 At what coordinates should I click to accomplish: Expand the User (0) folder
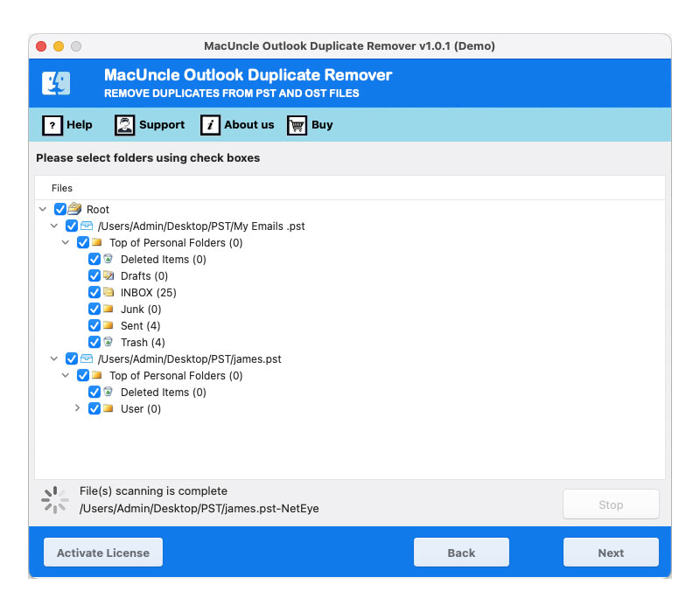point(77,408)
